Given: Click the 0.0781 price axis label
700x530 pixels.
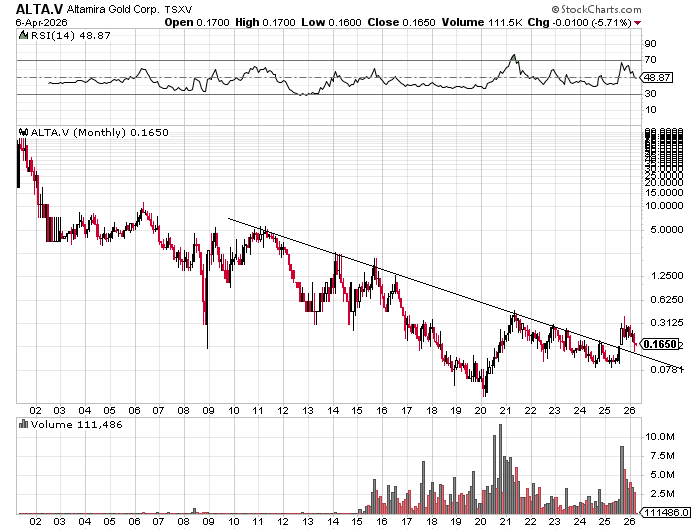Looking at the screenshot, I should tap(667, 369).
